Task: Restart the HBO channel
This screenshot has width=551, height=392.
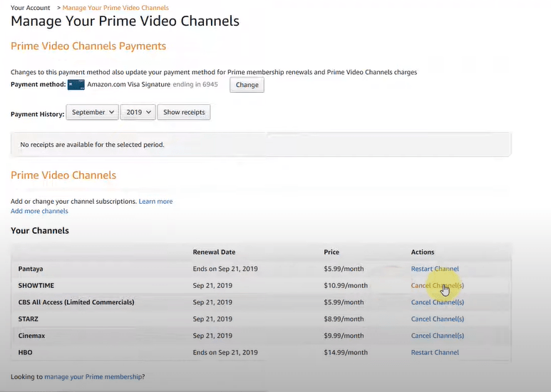Action: pyautogui.click(x=435, y=352)
